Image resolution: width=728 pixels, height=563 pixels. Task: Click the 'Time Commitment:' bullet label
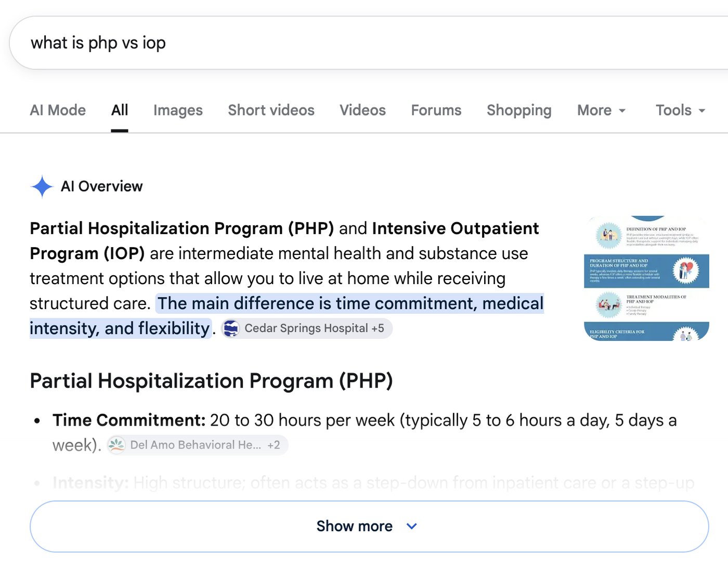tap(129, 420)
